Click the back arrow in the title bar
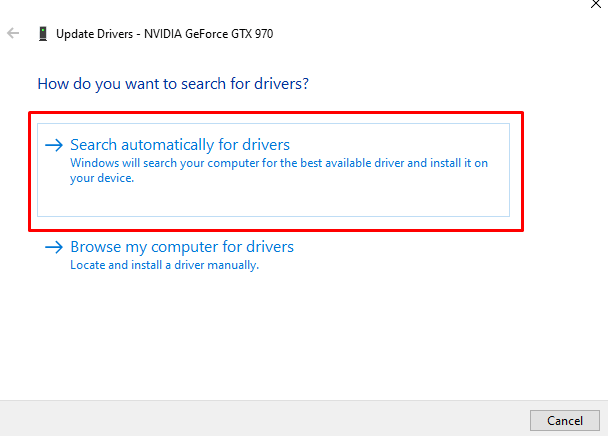The height and width of the screenshot is (436, 608). pyautogui.click(x=13, y=34)
